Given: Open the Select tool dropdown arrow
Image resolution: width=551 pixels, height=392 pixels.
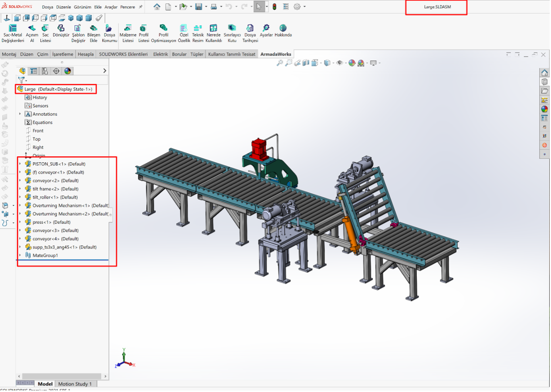Looking at the screenshot, I should [x=267, y=7].
